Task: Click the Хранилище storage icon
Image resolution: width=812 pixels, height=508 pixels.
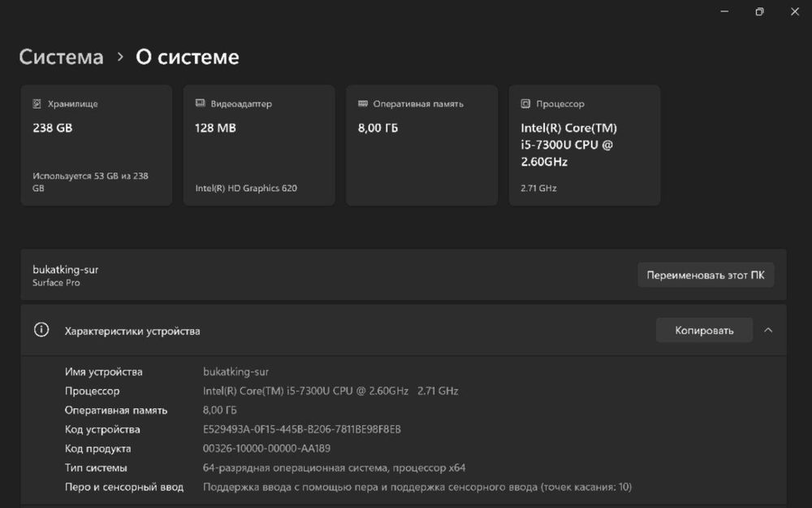Action: click(x=37, y=104)
